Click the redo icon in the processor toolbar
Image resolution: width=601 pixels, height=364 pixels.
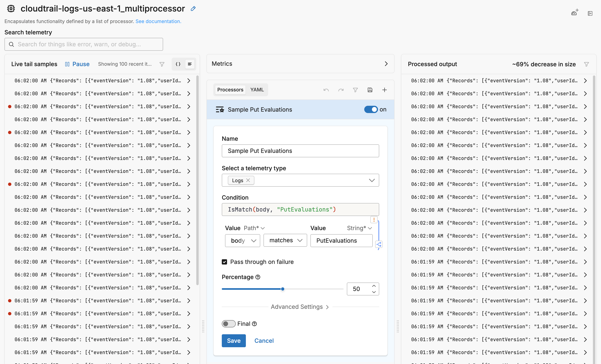[341, 90]
